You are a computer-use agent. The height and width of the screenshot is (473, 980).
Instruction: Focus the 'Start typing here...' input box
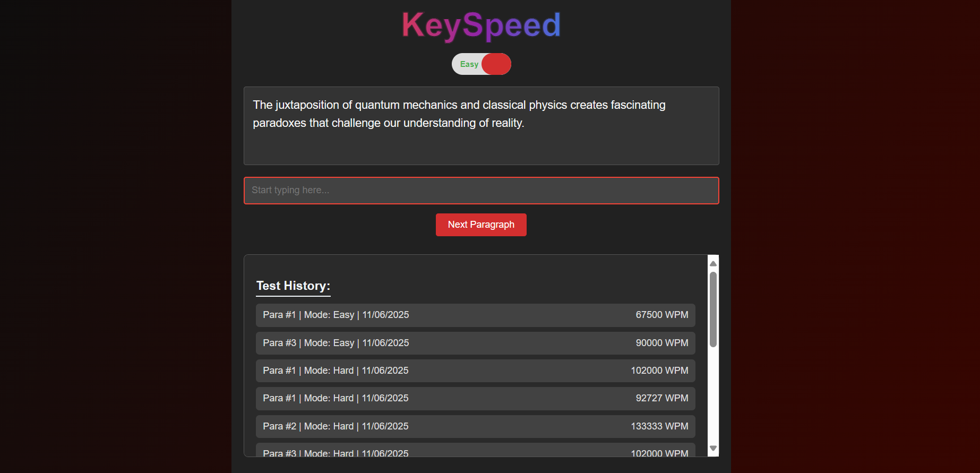pyautogui.click(x=481, y=191)
